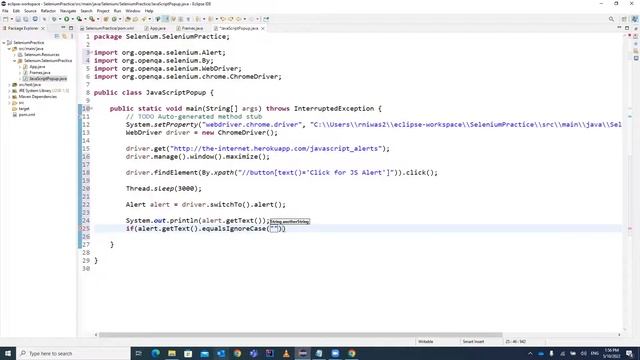
Task: Click the 'Smart Insert' status bar entry
Action: [473, 342]
